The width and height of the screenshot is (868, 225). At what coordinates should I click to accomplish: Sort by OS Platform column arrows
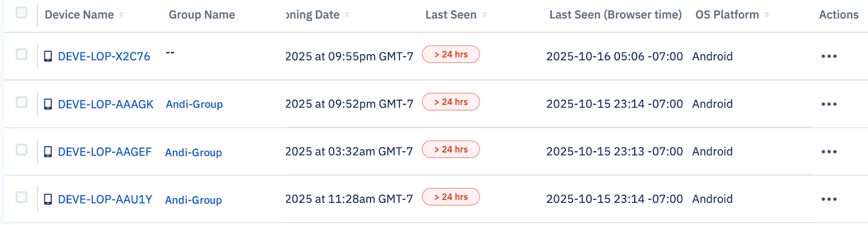click(x=767, y=15)
